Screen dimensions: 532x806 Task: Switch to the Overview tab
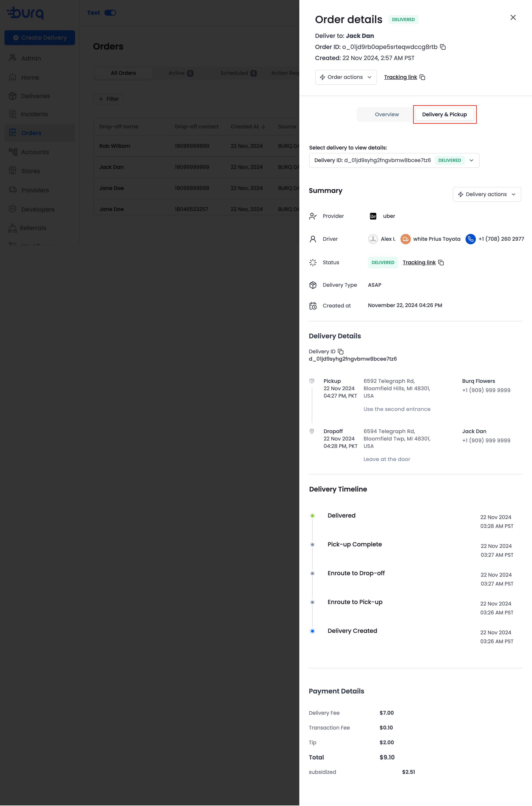(386, 115)
